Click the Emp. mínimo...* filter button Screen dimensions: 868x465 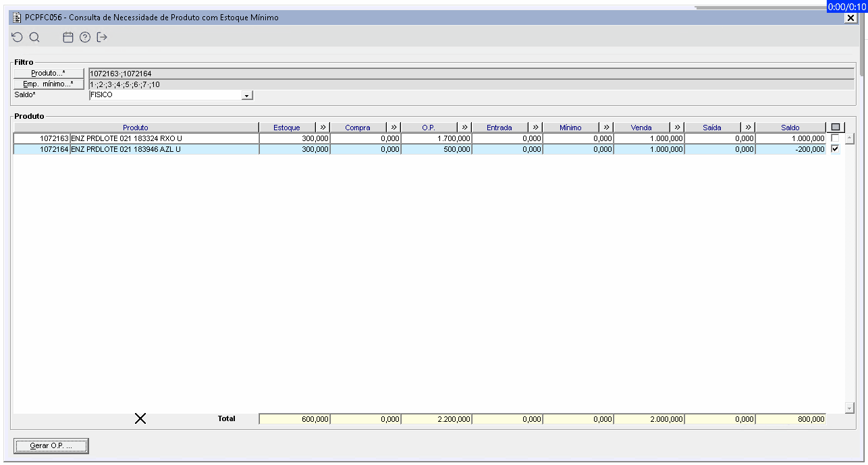click(x=49, y=84)
